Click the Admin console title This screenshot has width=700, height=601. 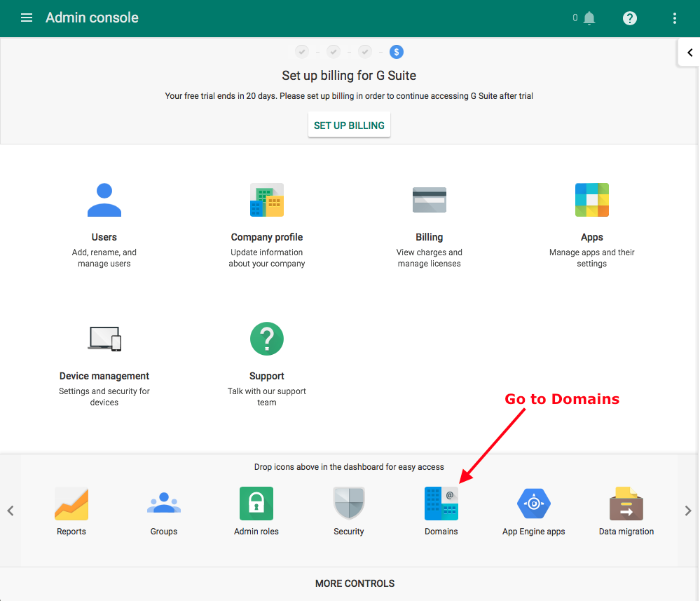[92, 18]
